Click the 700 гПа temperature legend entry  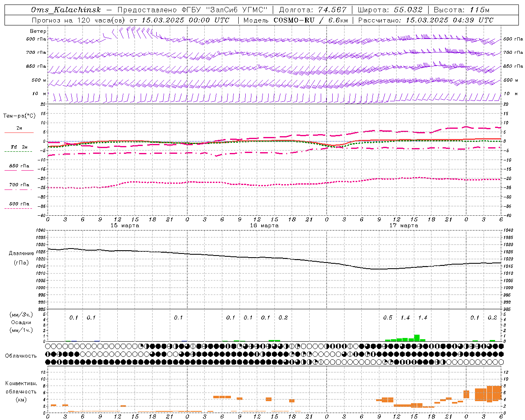19,185
